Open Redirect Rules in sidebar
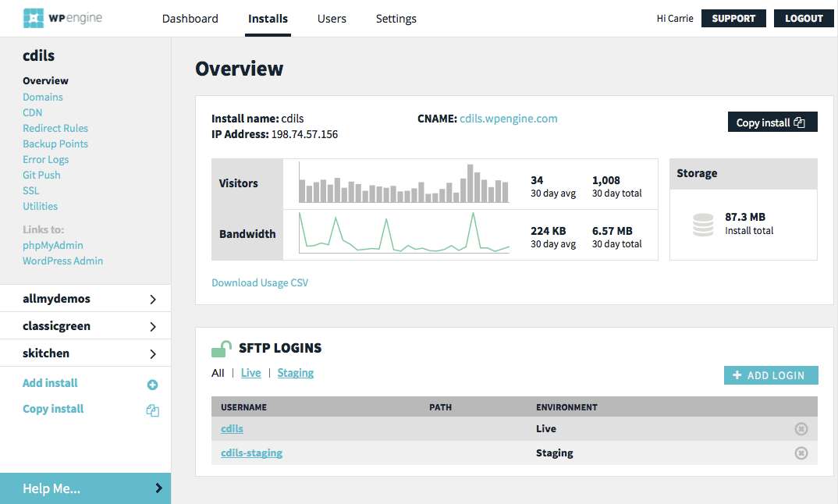 [55, 128]
